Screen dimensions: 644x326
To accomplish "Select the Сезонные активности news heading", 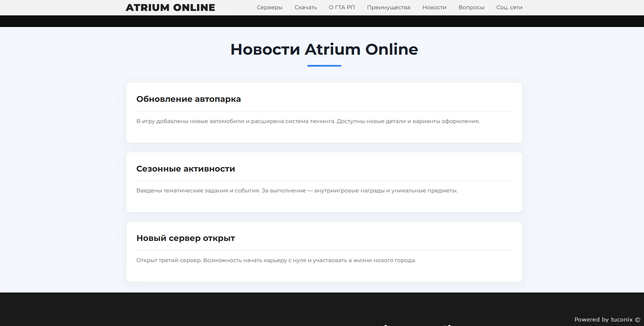I will tap(185, 169).
